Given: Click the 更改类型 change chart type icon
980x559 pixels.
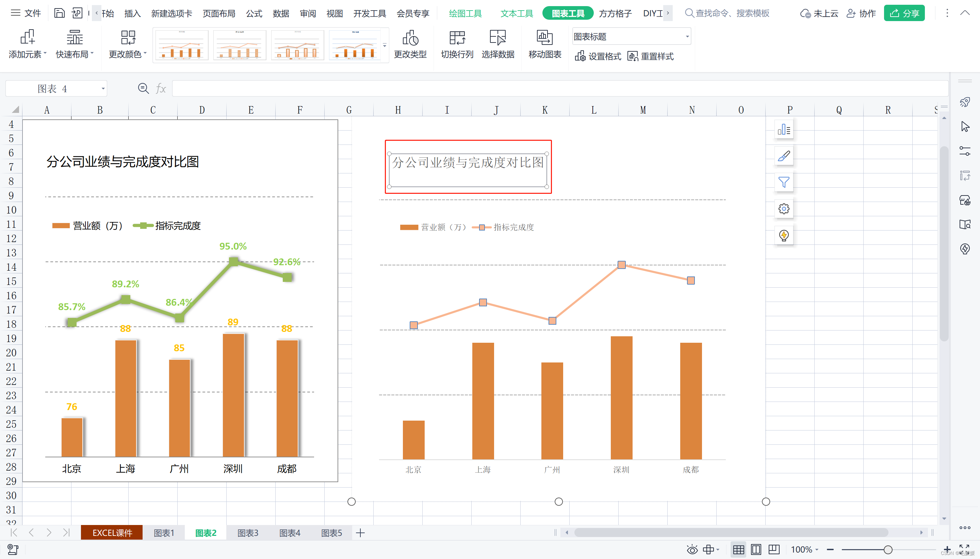Looking at the screenshot, I should pos(410,44).
